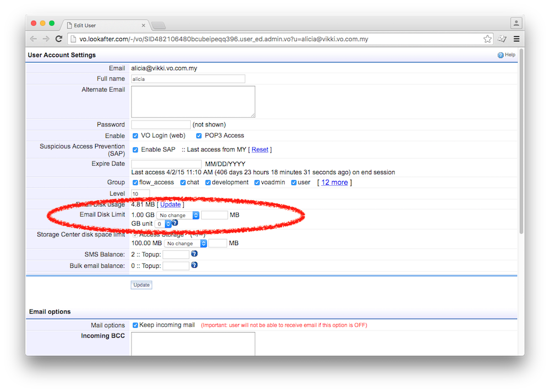
Task: Open help icon for SMS Balance topup
Action: tap(194, 253)
